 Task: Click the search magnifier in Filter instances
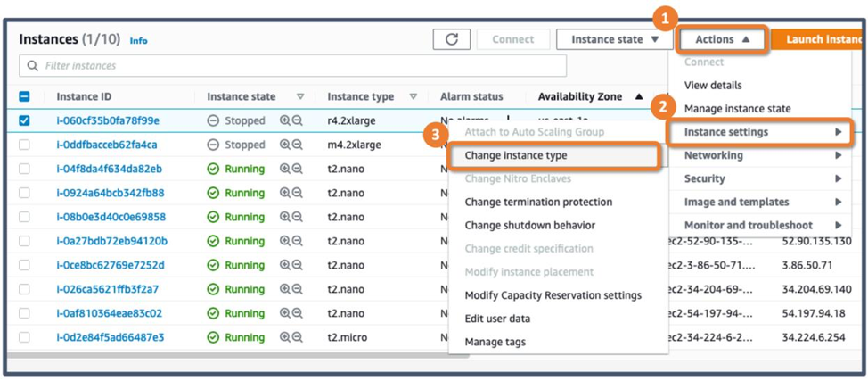[x=33, y=65]
